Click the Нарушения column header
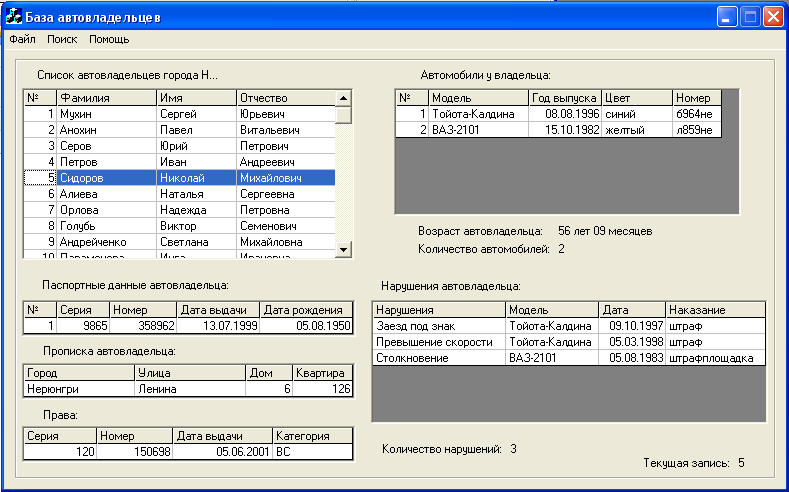The height and width of the screenshot is (492, 789). [x=439, y=310]
